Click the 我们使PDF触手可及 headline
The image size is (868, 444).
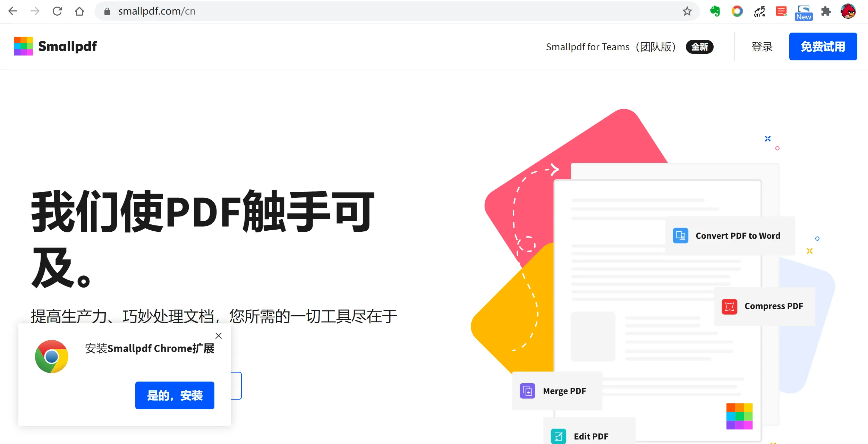203,239
